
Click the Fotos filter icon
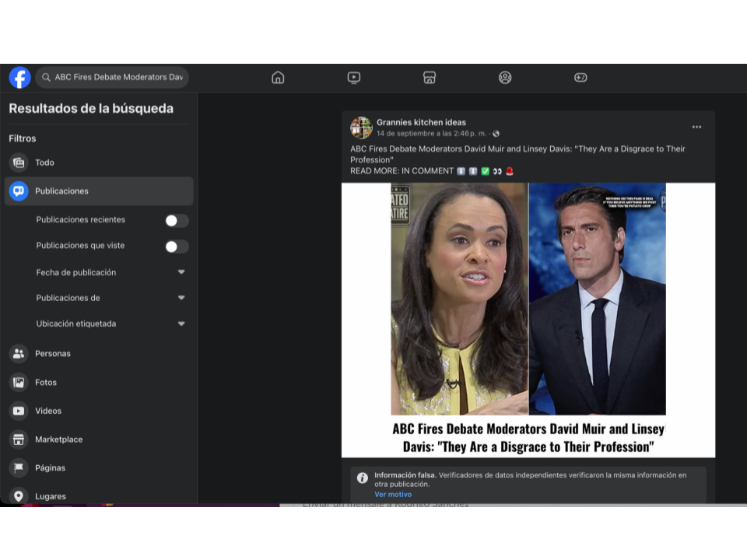[x=19, y=382]
